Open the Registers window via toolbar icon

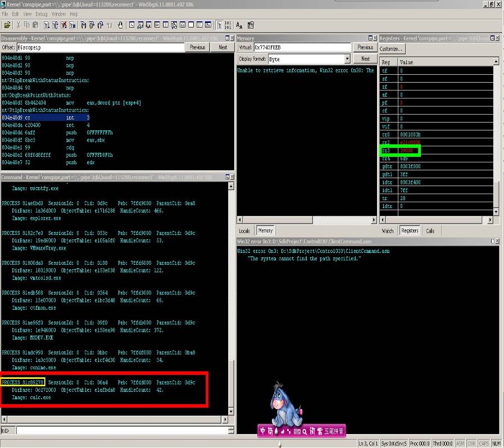pyautogui.click(x=157, y=25)
